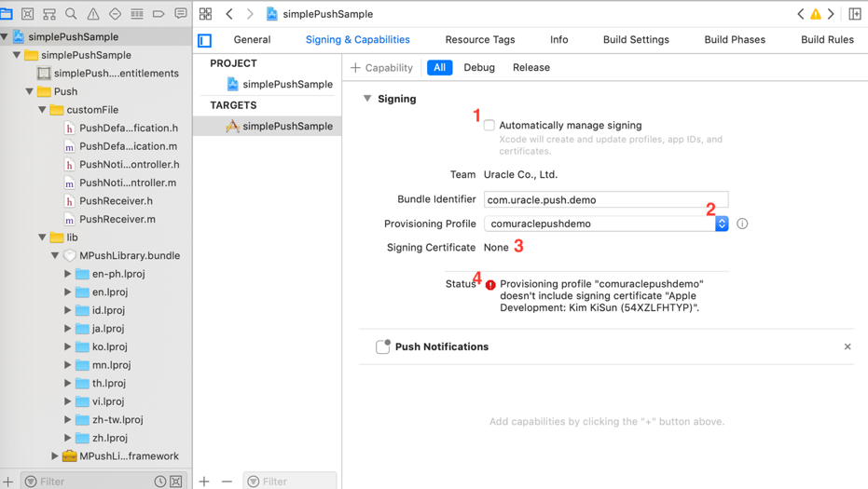Show recently modified files clock filter

[160, 482]
